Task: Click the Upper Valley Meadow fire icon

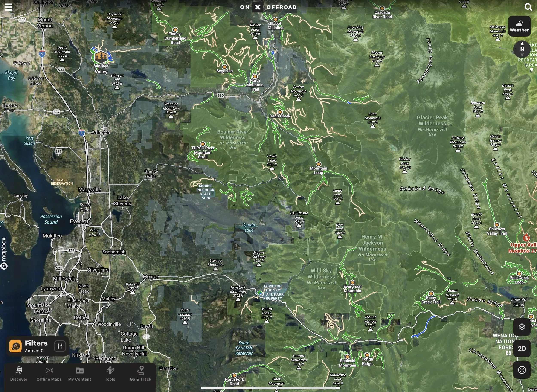Action: (526, 237)
